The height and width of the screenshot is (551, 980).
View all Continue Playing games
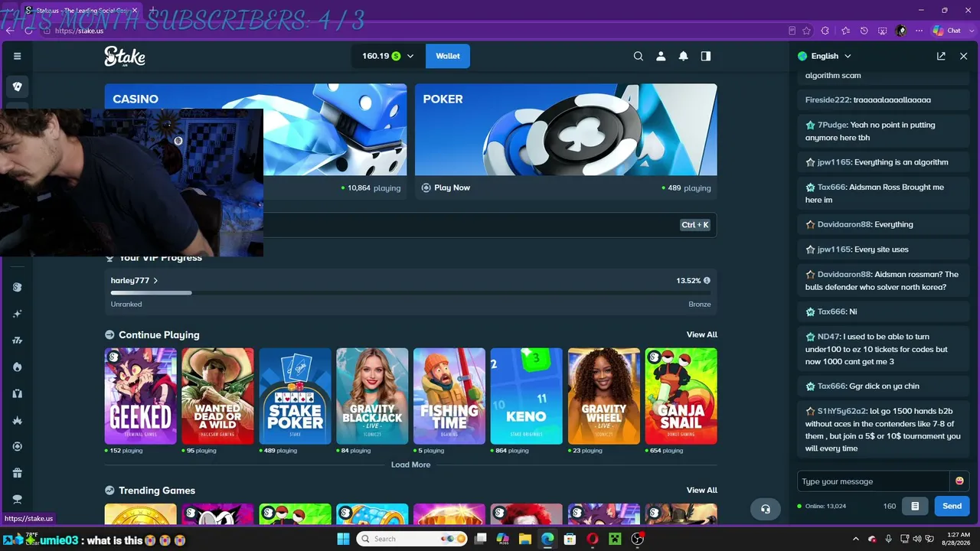click(702, 334)
